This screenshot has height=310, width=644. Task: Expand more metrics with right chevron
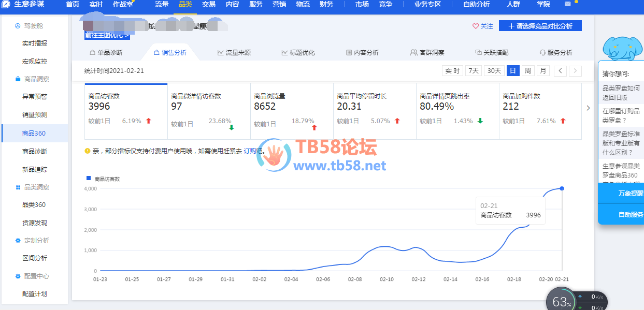(x=588, y=108)
